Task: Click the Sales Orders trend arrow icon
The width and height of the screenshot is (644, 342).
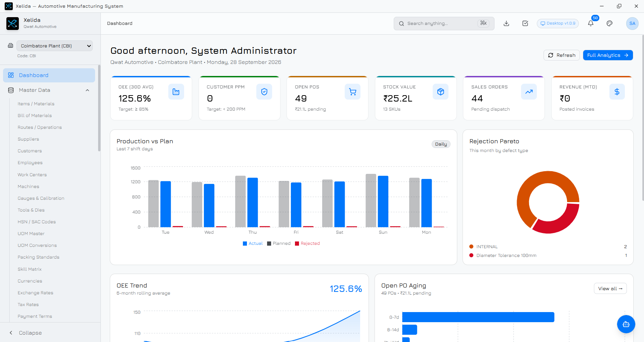Action: click(529, 92)
